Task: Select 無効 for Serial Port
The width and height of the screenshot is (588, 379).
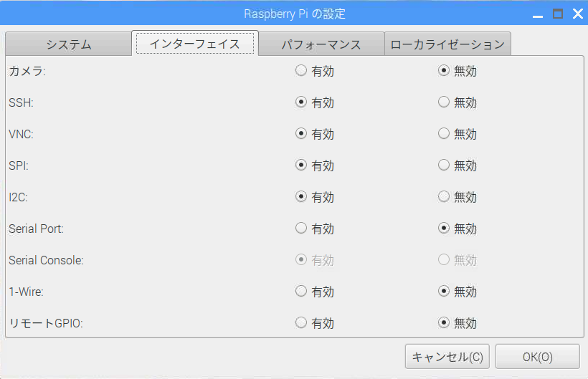Action: point(444,228)
